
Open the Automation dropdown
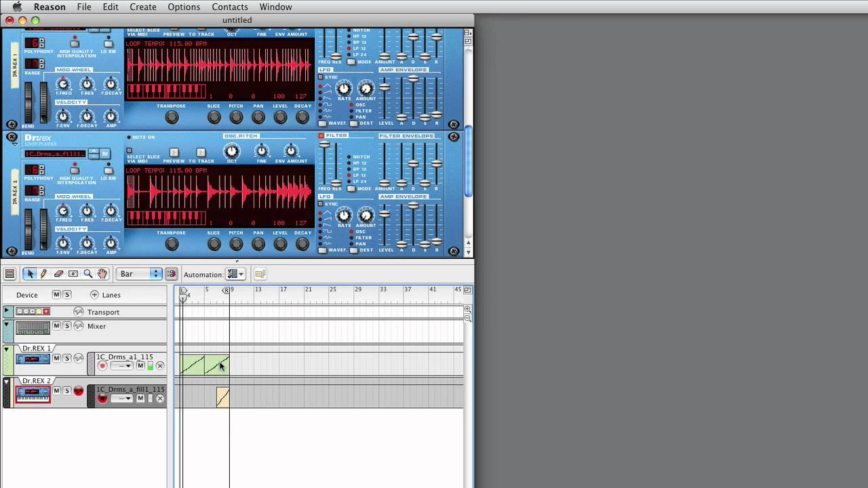(235, 274)
